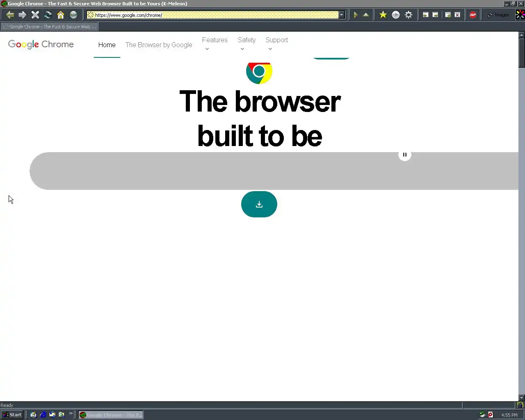Launch Internet Explorer from quick launch
525x420 pixels.
[43, 415]
